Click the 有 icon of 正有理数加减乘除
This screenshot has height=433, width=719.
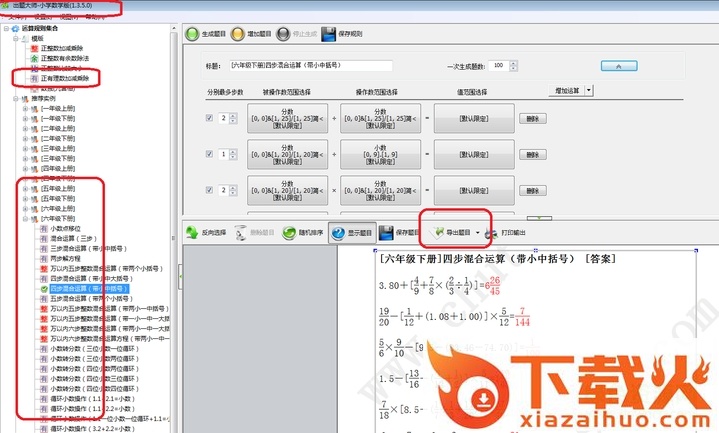(x=34, y=78)
